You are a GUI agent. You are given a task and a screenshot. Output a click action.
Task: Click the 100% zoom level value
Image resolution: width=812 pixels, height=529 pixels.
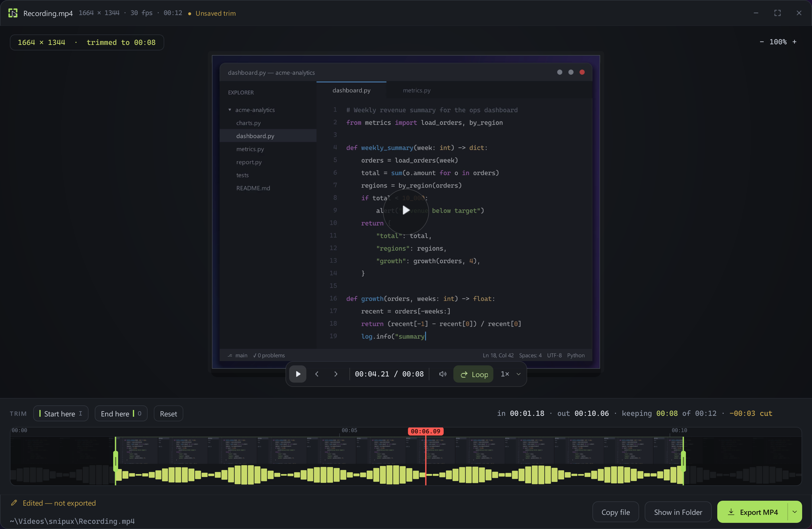tap(778, 42)
